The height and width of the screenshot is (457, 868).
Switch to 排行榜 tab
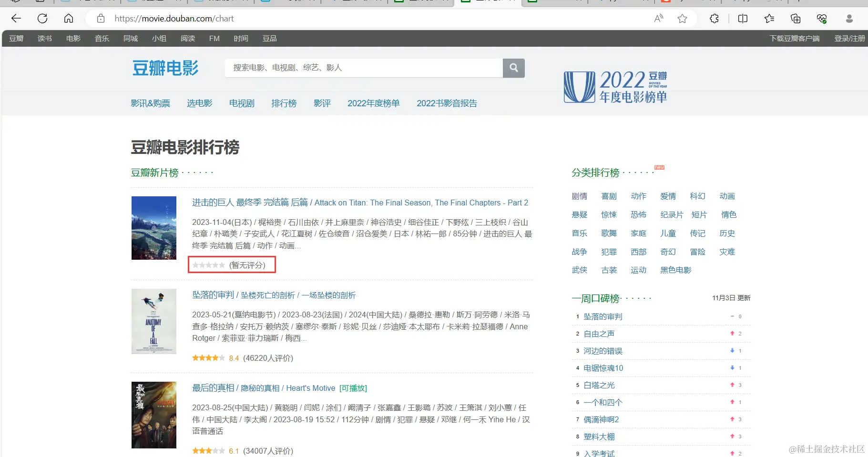[x=284, y=103]
